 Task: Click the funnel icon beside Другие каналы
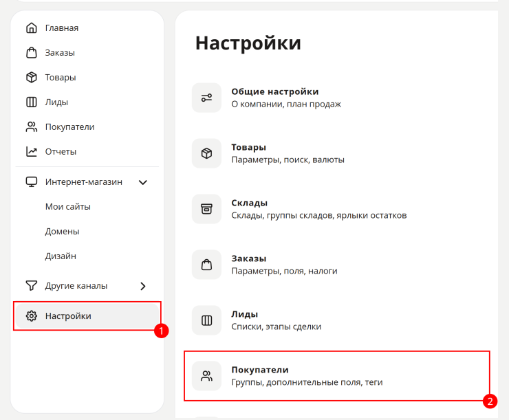coord(32,286)
